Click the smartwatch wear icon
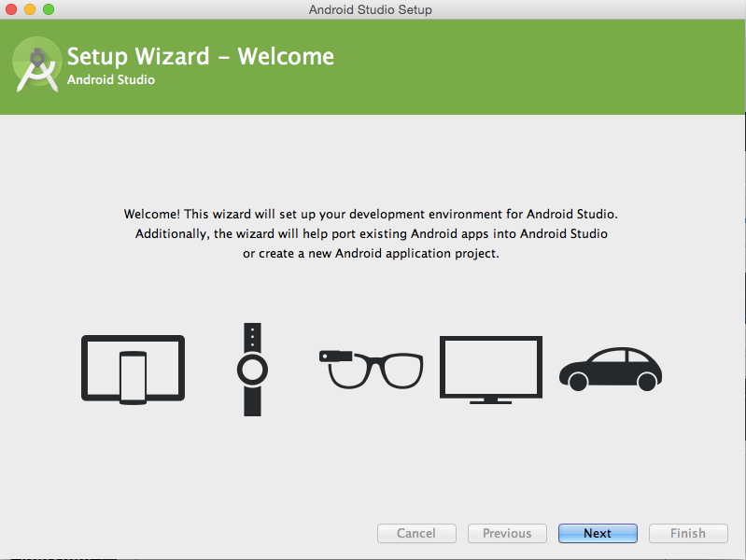 [252, 370]
